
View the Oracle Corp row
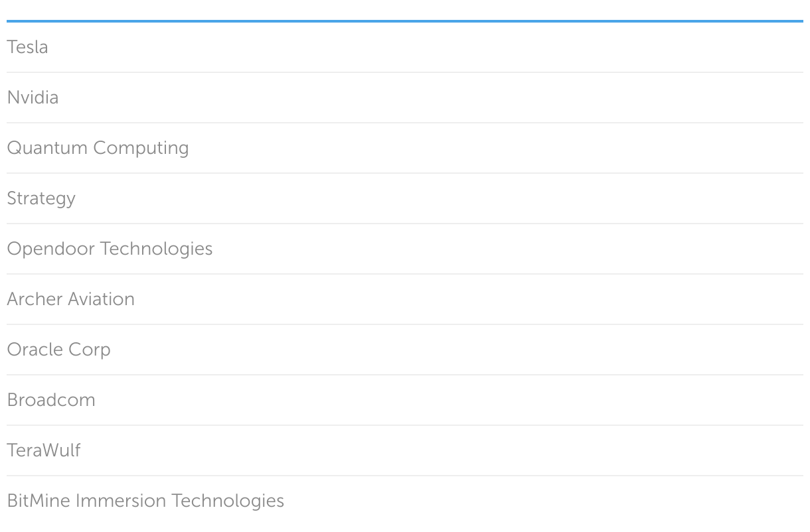[x=58, y=350]
